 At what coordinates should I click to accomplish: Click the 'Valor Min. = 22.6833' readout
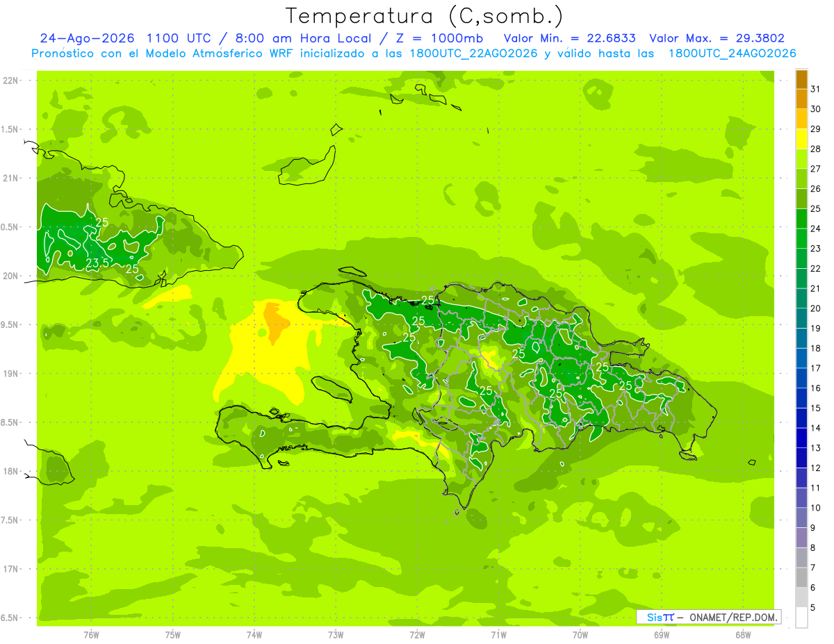pyautogui.click(x=569, y=38)
